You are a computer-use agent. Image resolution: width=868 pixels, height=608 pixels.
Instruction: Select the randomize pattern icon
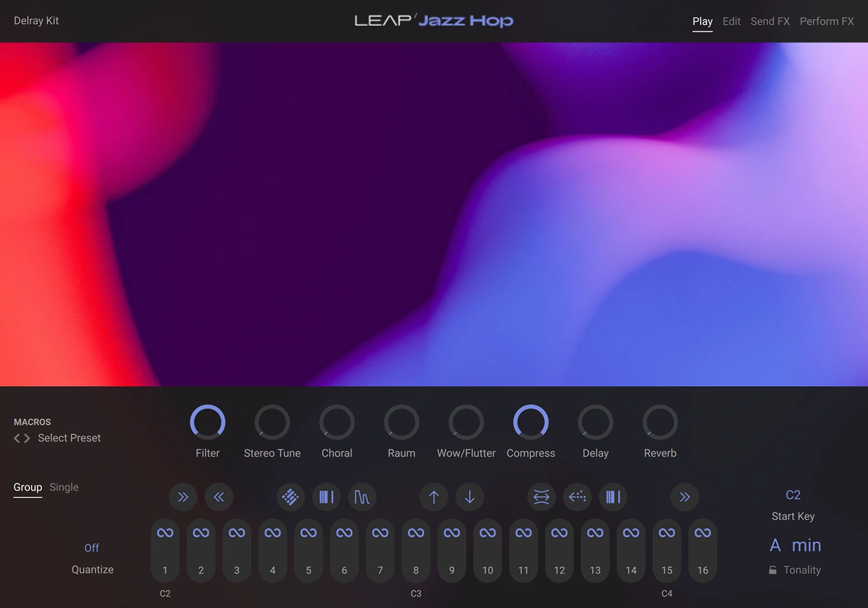[x=290, y=497]
